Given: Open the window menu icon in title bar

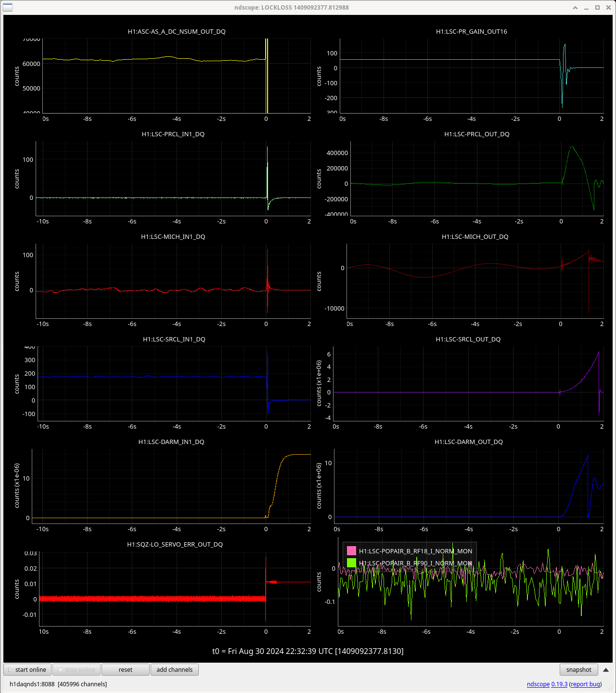Looking at the screenshot, I should coord(8,7).
